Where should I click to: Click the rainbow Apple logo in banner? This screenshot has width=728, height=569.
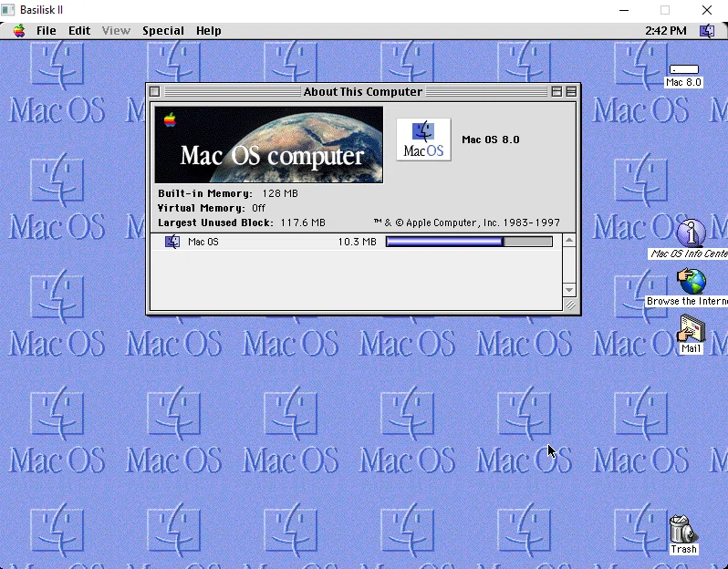170,120
